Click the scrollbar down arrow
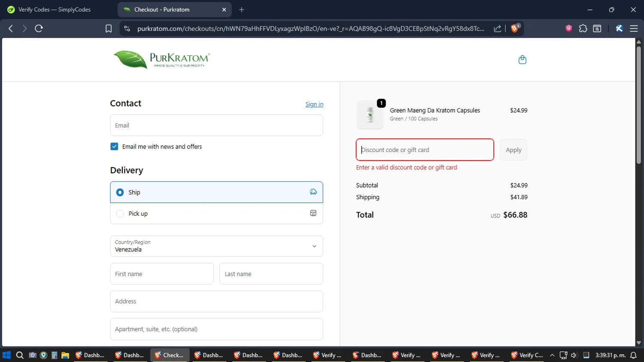Image resolution: width=644 pixels, height=362 pixels. pos(638,343)
